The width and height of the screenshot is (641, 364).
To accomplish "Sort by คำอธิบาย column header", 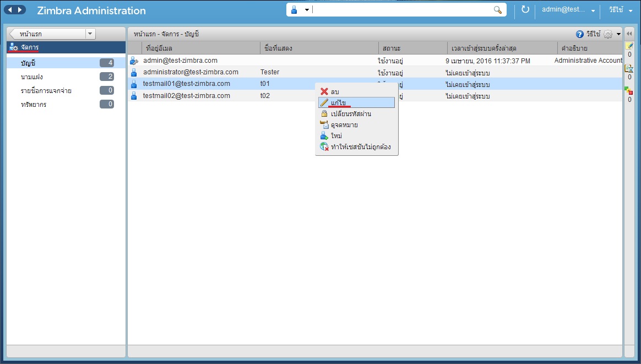I will coord(590,48).
